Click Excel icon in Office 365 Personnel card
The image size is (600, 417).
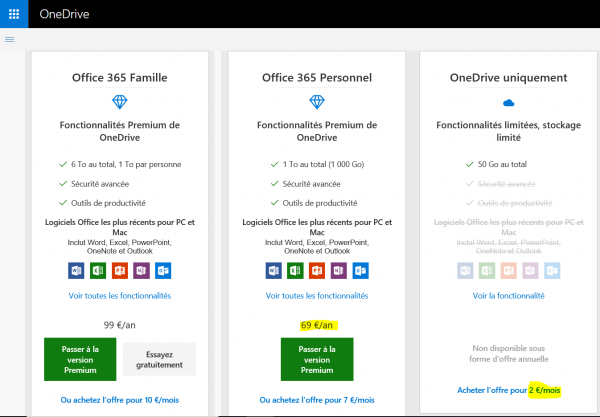click(x=295, y=270)
